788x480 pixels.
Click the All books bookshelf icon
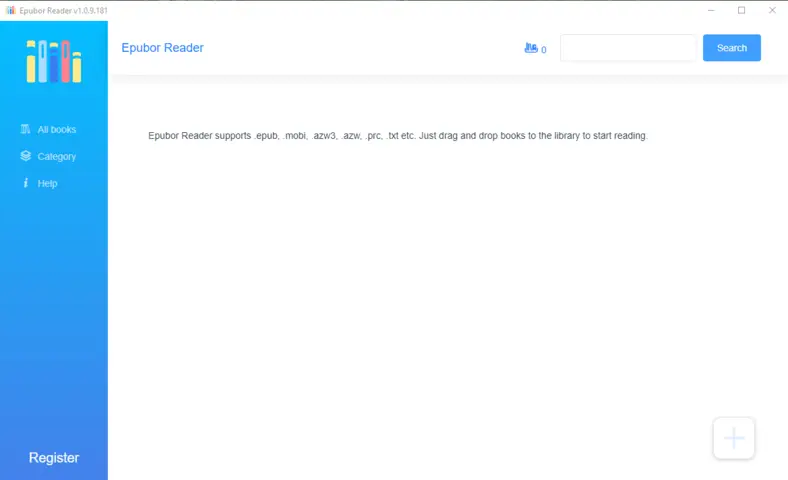click(25, 129)
